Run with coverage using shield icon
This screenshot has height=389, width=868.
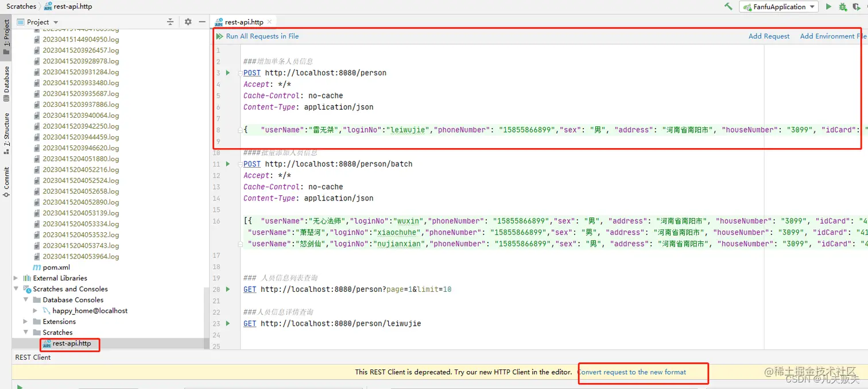[x=857, y=7]
